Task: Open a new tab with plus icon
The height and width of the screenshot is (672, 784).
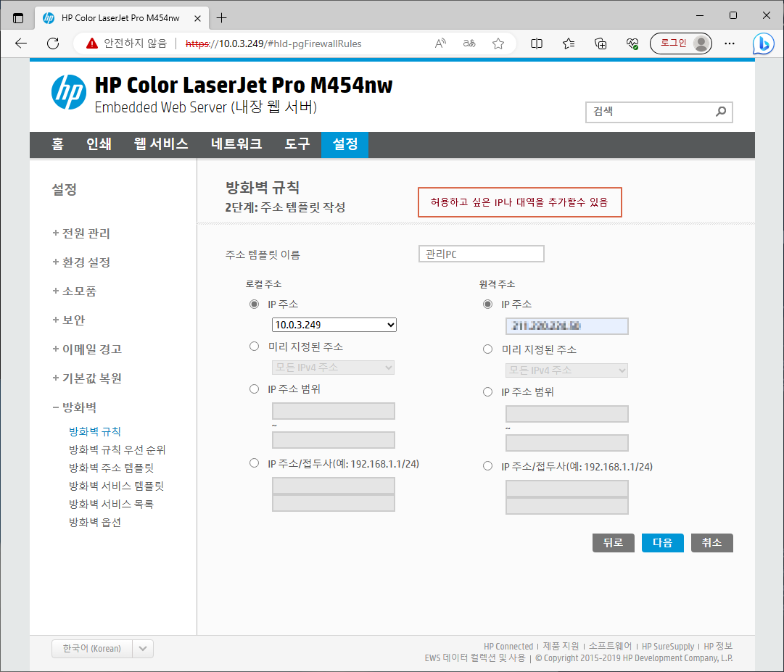Action: 221,18
